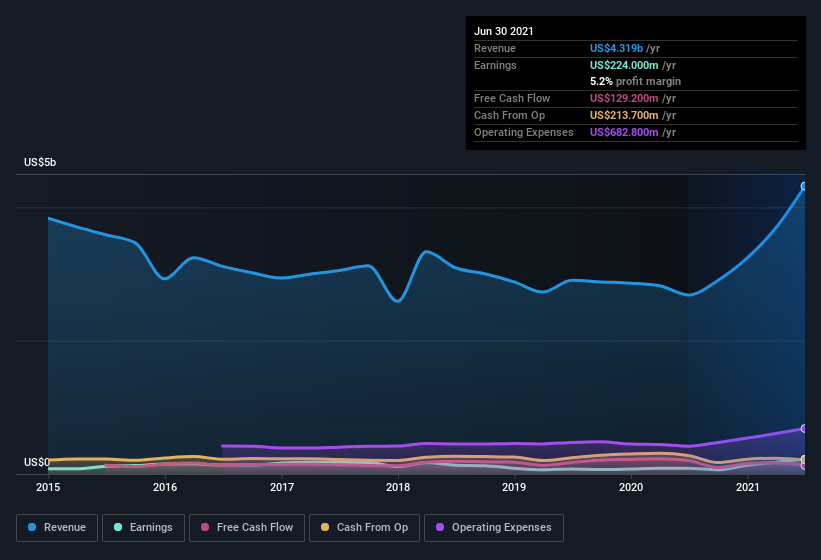The width and height of the screenshot is (821, 560).
Task: Click the Revenue row label in tooltip
Action: click(x=495, y=48)
